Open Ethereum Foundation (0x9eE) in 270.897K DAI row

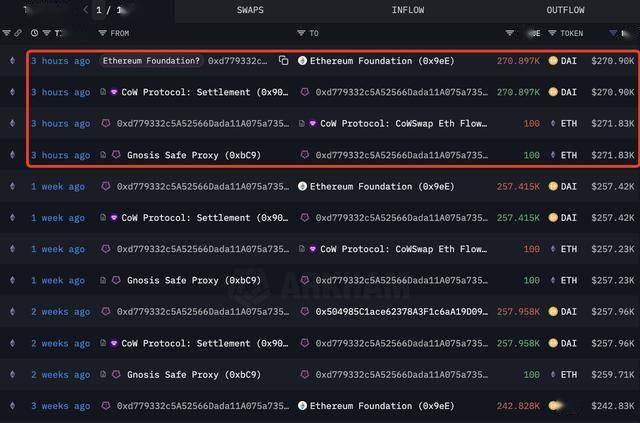pyautogui.click(x=382, y=61)
